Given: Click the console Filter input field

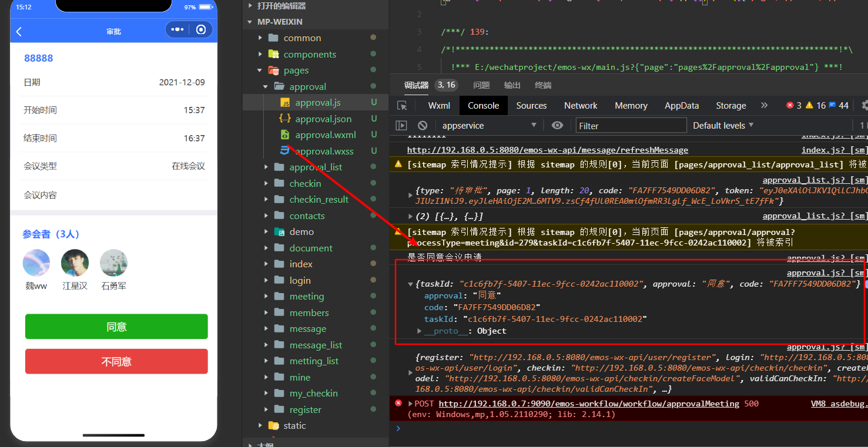Looking at the screenshot, I should point(631,125).
